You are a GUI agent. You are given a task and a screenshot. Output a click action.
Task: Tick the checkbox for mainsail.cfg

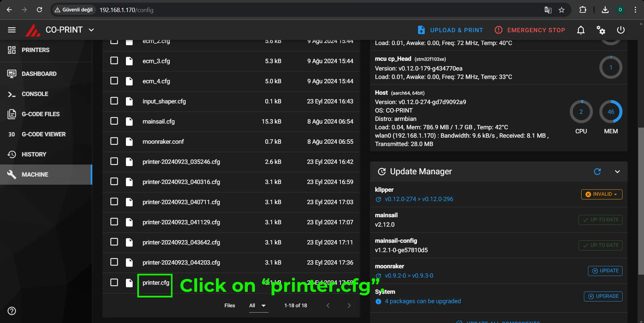[x=114, y=121]
